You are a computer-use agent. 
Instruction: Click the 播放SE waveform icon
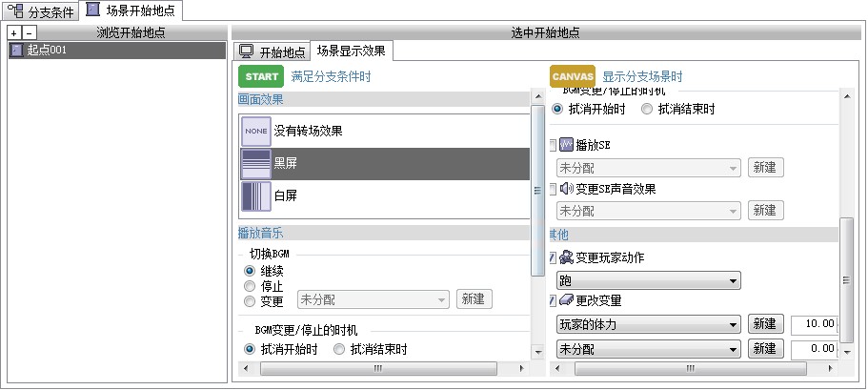point(566,145)
